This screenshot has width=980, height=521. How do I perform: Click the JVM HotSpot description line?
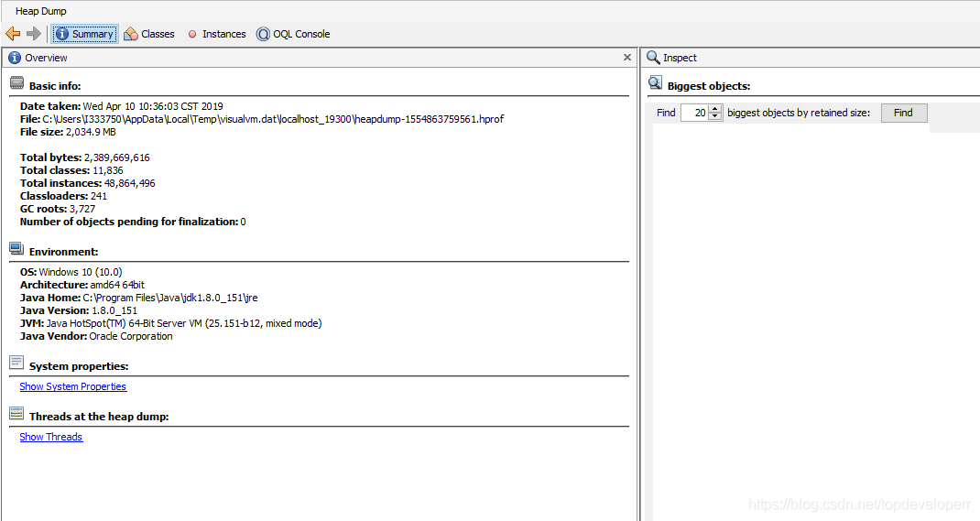click(x=170, y=323)
